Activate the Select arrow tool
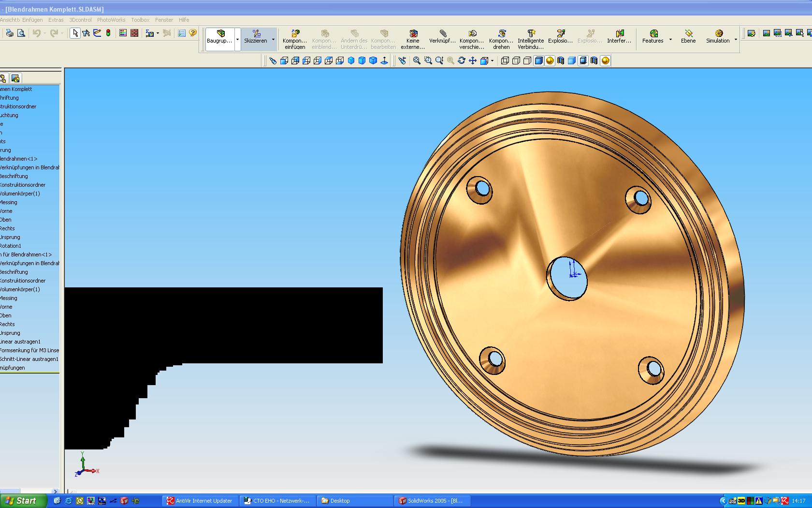The height and width of the screenshot is (508, 812). [x=75, y=33]
